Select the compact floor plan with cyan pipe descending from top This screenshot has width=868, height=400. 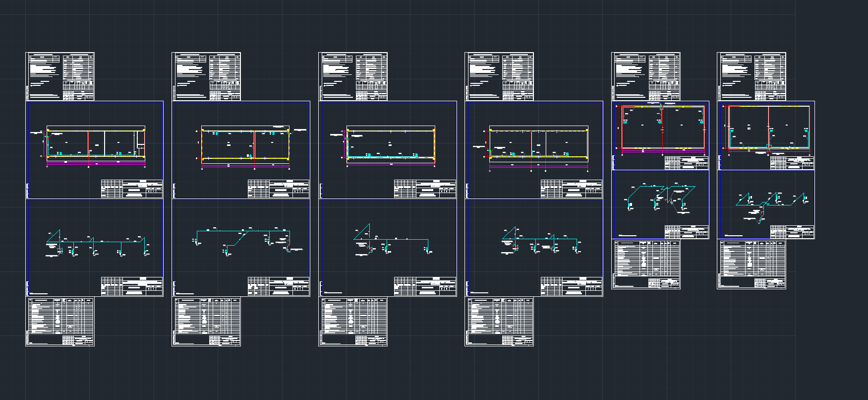point(662,129)
